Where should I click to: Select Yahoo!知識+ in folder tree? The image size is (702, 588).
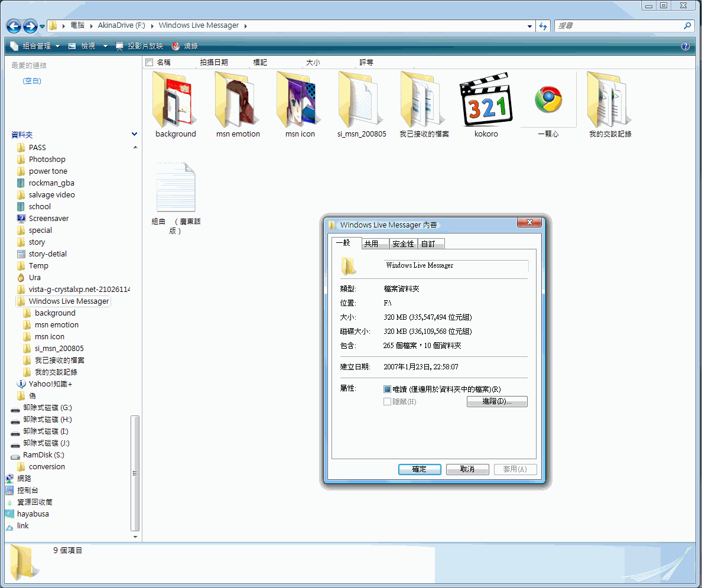[x=50, y=384]
